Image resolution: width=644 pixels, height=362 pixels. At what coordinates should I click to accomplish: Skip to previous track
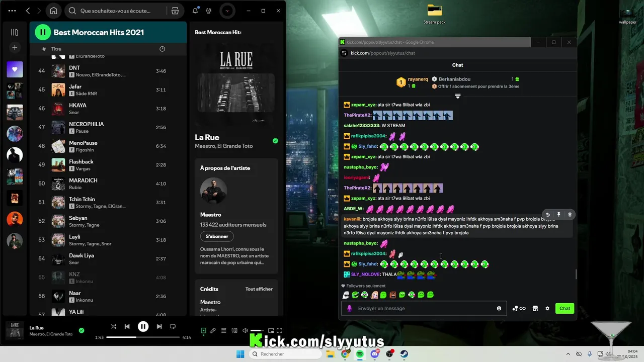point(127,326)
